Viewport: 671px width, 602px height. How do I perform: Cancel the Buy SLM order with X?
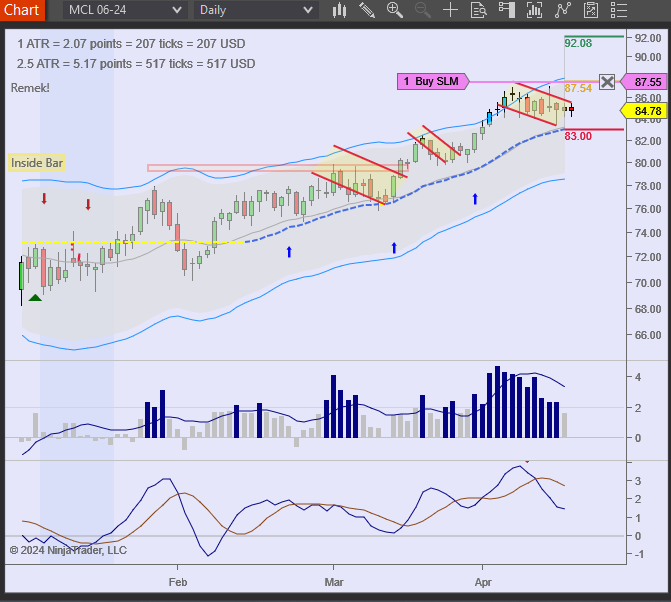click(x=607, y=82)
